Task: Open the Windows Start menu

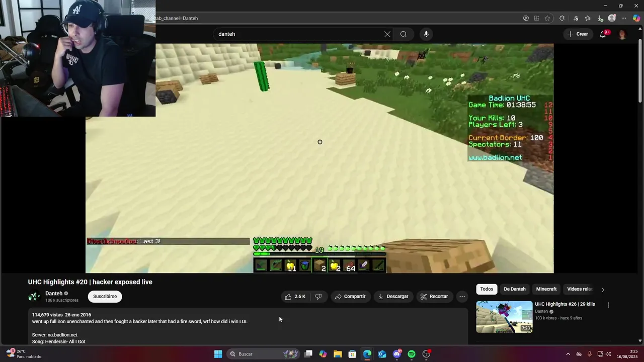Action: tap(218, 354)
